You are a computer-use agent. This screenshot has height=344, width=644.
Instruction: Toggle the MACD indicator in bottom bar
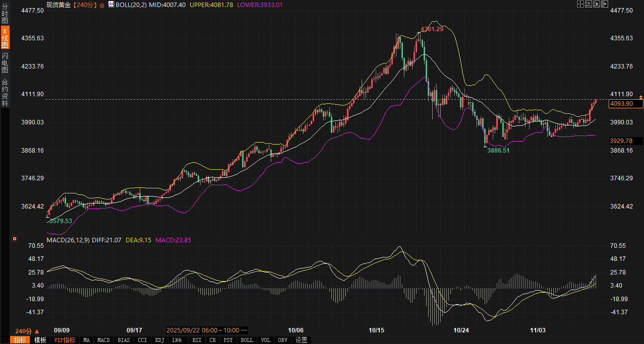(x=103, y=340)
